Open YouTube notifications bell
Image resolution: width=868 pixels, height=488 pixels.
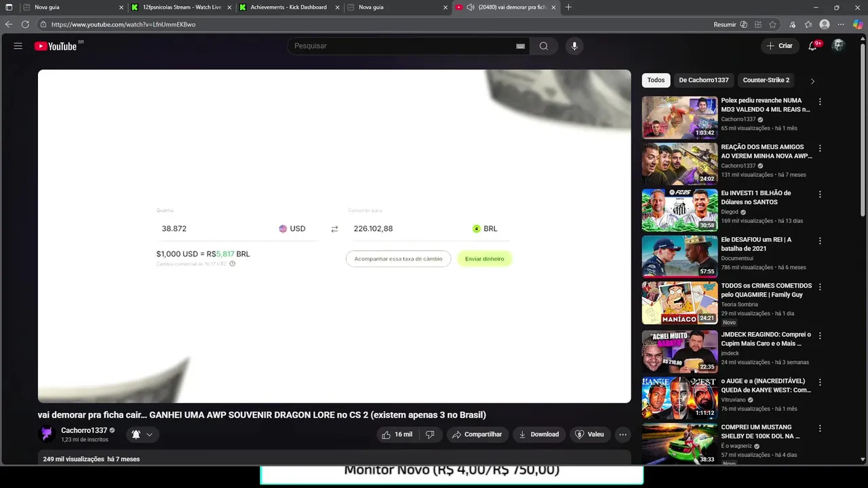point(812,46)
